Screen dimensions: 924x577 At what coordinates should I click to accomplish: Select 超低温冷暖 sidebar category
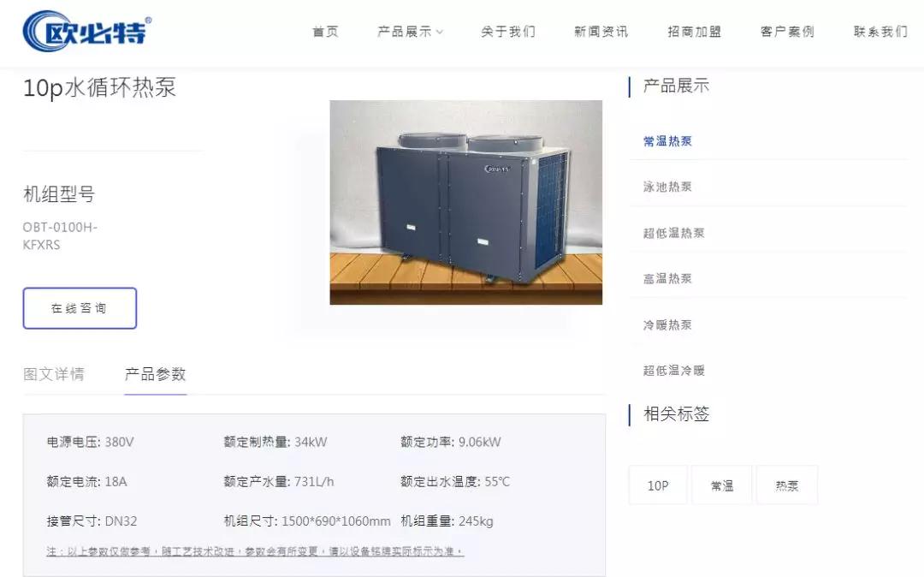point(673,371)
